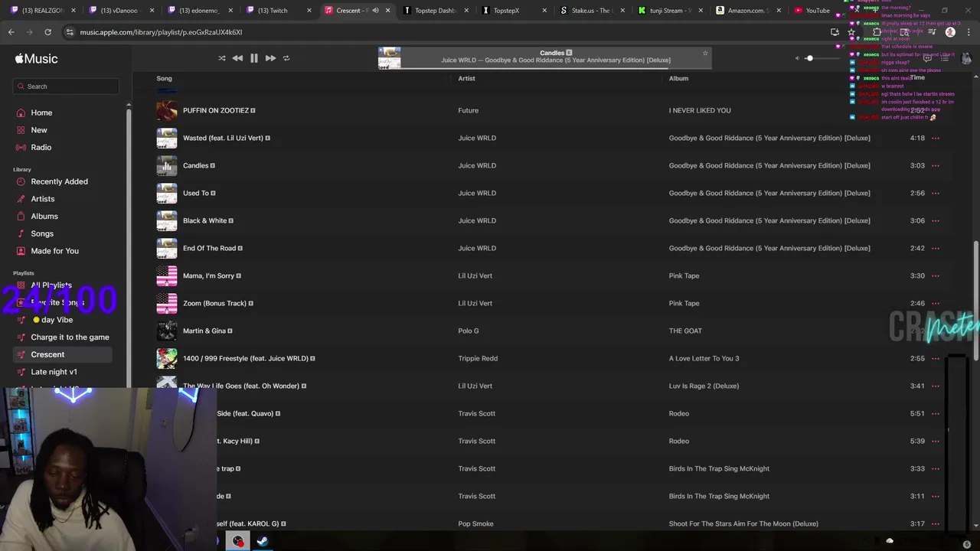Open more options for The Way Life Goes
Screen dimensions: 980x551
pyautogui.click(x=936, y=386)
